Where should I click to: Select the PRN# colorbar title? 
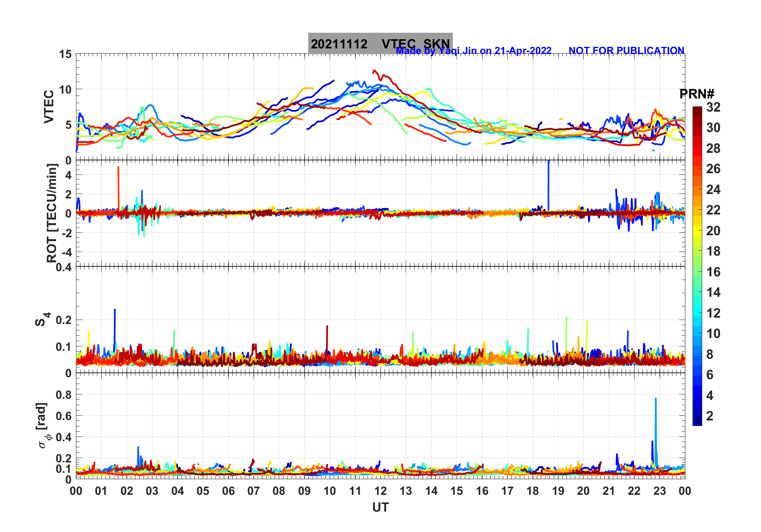[697, 94]
